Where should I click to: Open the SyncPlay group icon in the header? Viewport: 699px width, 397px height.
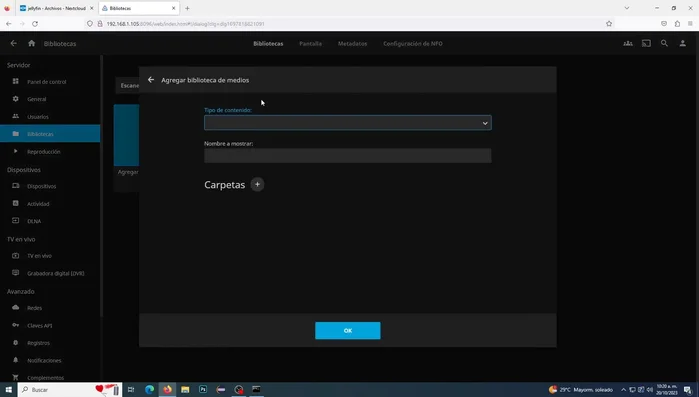tap(628, 43)
